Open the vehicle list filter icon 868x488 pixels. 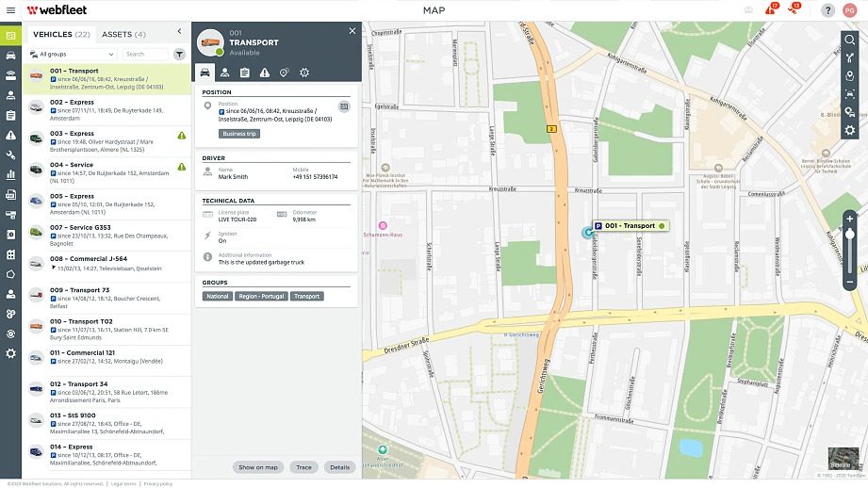pos(179,55)
